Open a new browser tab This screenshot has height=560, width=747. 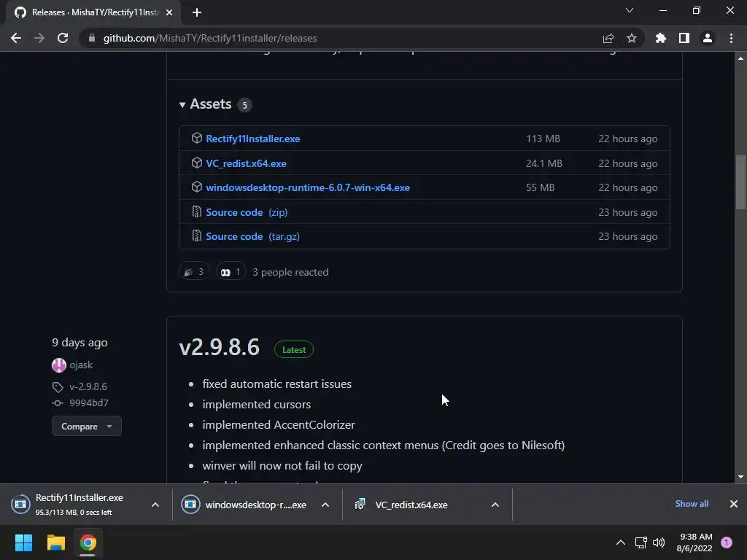coord(197,12)
